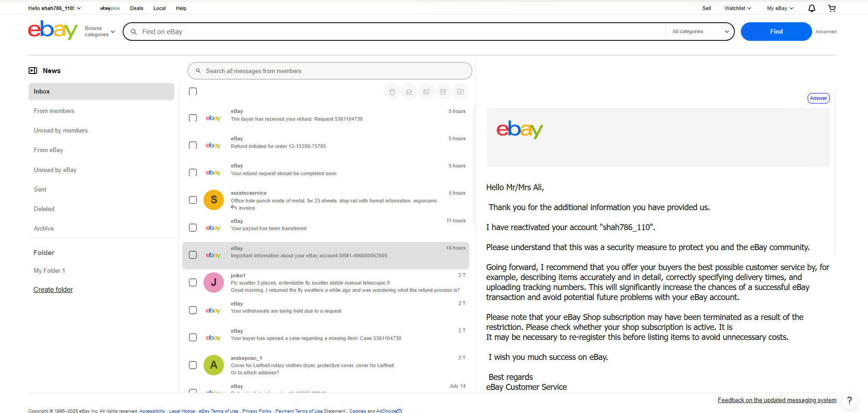Open the shopping cart
Image resolution: width=868 pixels, height=413 pixels.
tap(832, 8)
